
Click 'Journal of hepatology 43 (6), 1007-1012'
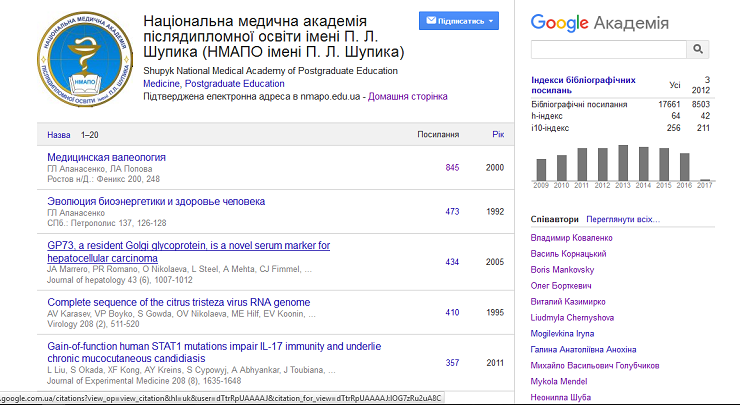coord(120,280)
